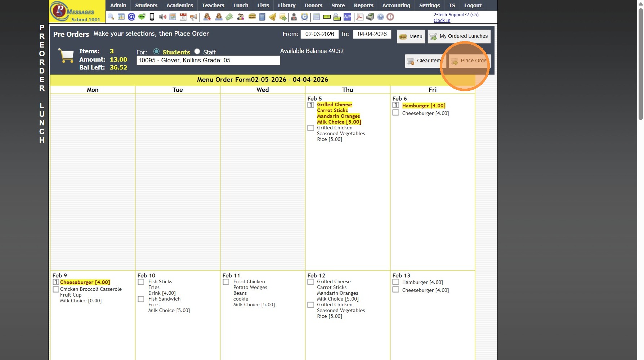Click the yellow check ticket icon

click(327, 17)
